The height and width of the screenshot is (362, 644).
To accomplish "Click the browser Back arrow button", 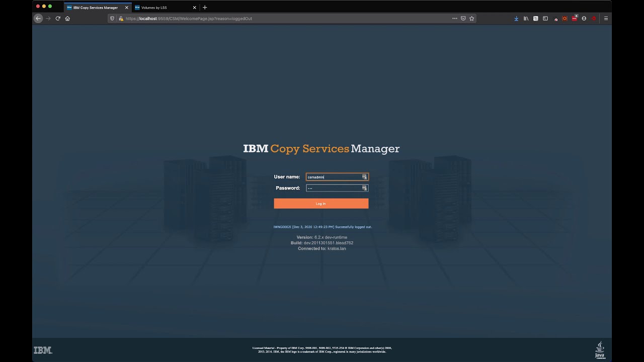I will point(38,18).
